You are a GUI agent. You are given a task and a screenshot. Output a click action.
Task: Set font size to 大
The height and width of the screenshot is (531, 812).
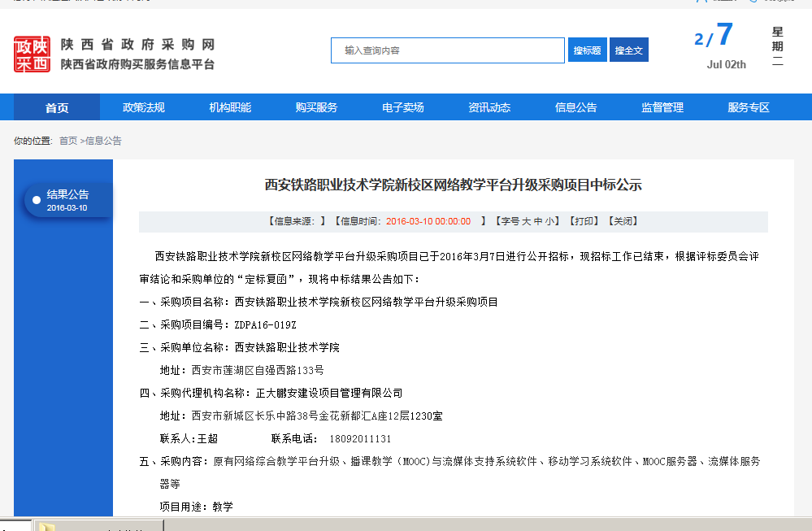click(526, 221)
